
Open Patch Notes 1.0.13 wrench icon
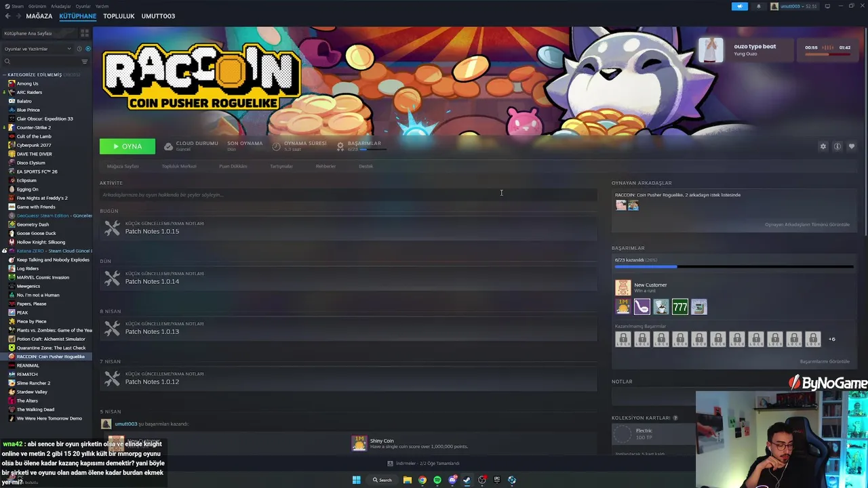point(112,329)
